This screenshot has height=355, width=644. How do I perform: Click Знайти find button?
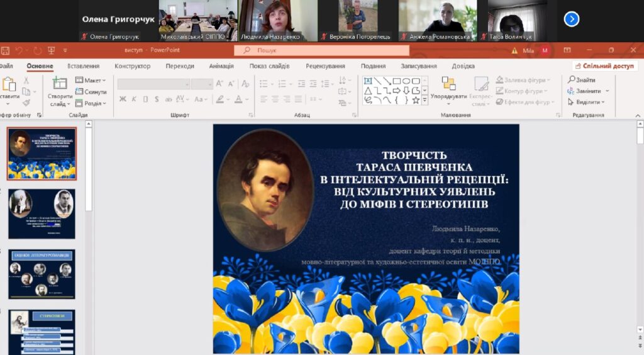coord(582,80)
